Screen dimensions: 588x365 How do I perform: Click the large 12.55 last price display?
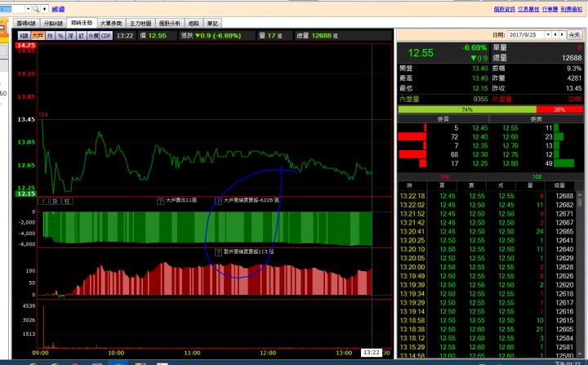[x=421, y=53]
